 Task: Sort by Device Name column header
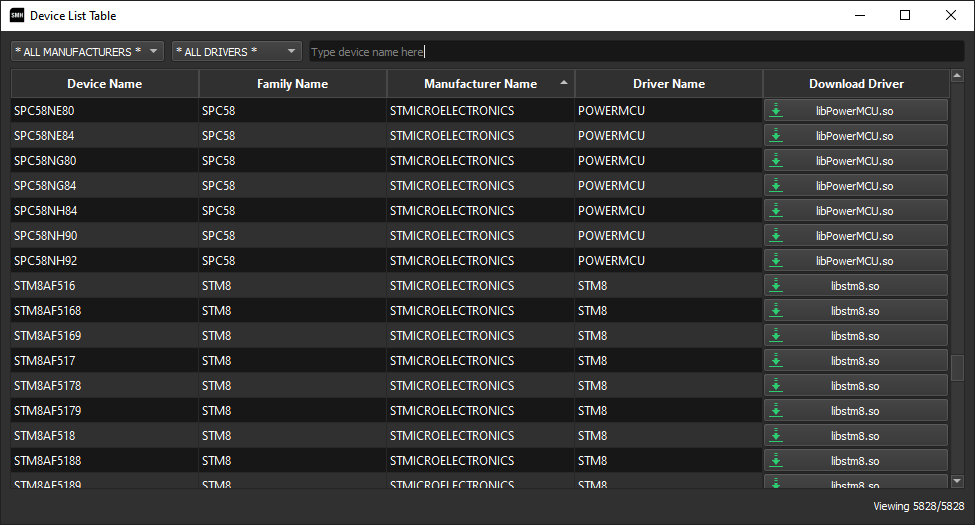104,83
